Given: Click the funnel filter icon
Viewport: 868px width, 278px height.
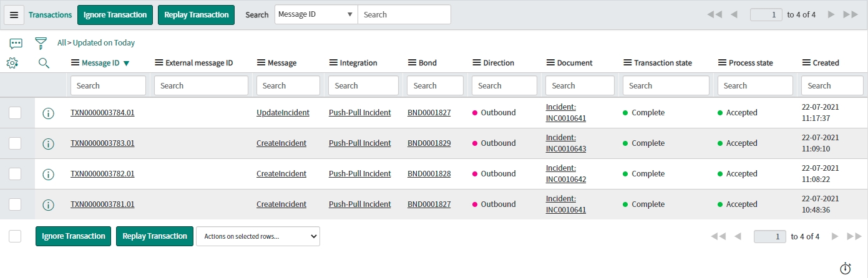Looking at the screenshot, I should (x=41, y=43).
